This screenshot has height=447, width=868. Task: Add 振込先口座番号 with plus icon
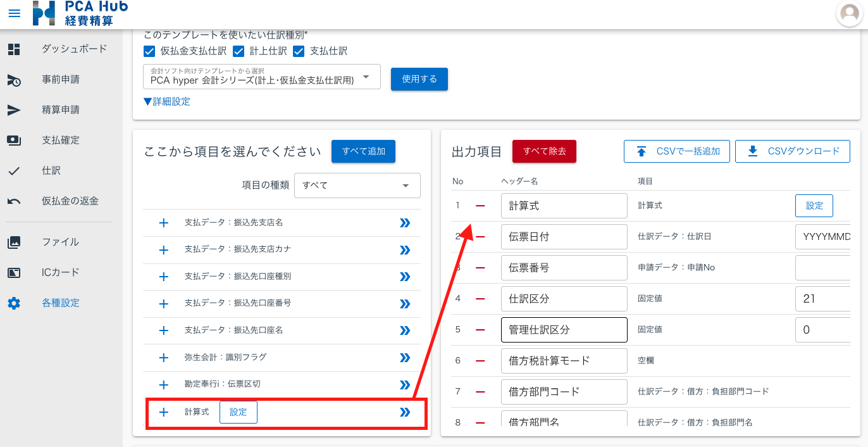point(163,303)
